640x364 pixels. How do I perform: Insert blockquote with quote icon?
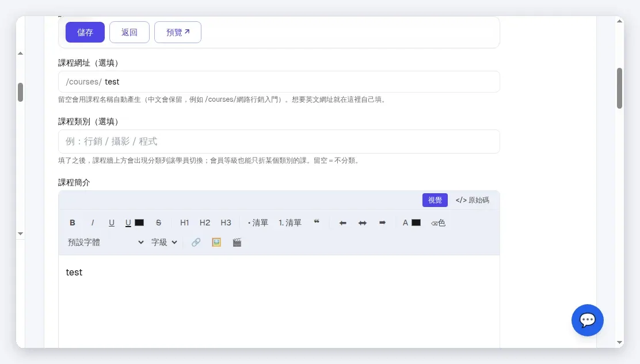(x=317, y=223)
